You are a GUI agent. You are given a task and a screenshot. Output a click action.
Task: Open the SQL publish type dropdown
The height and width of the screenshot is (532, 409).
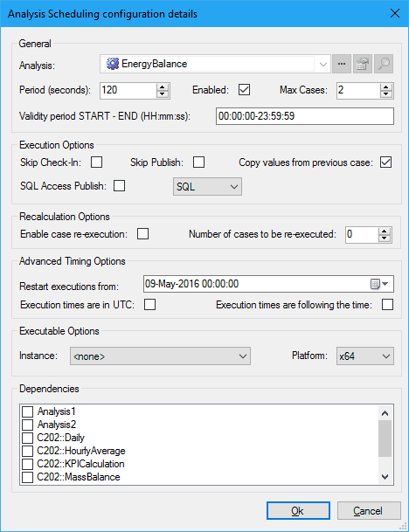[207, 187]
